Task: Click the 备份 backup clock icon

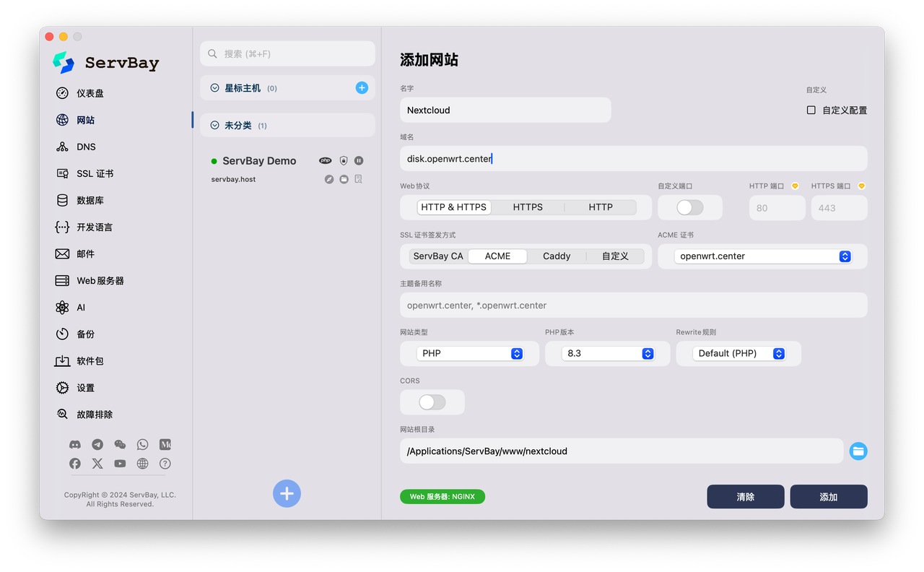Action: click(63, 334)
